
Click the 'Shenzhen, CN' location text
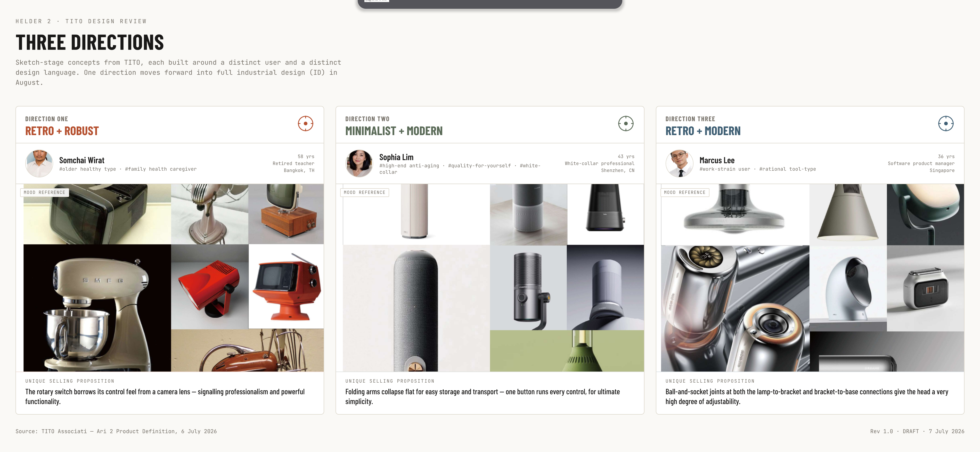point(617,170)
